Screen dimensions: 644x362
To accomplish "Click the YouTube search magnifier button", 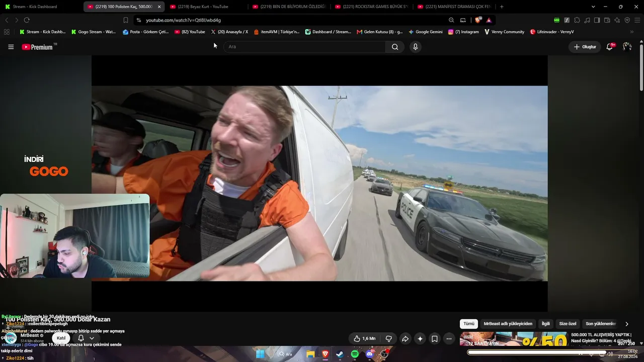I will coord(395,47).
